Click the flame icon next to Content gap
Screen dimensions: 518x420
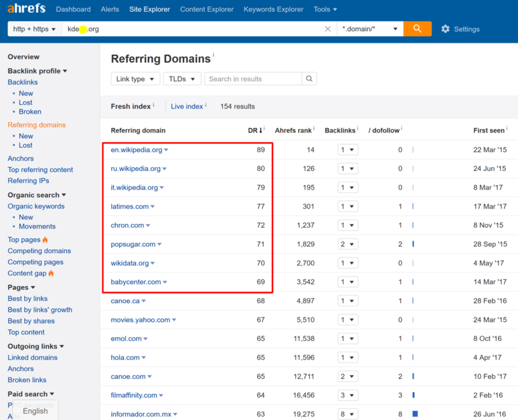51,273
